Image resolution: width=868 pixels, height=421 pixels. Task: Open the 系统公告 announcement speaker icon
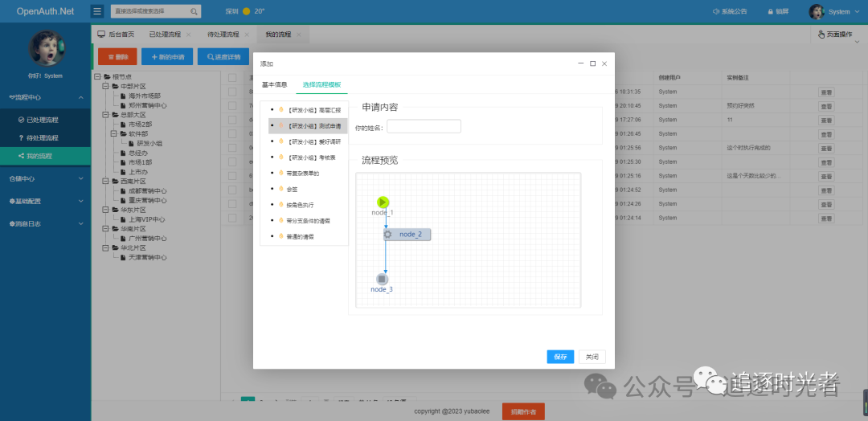tap(715, 11)
